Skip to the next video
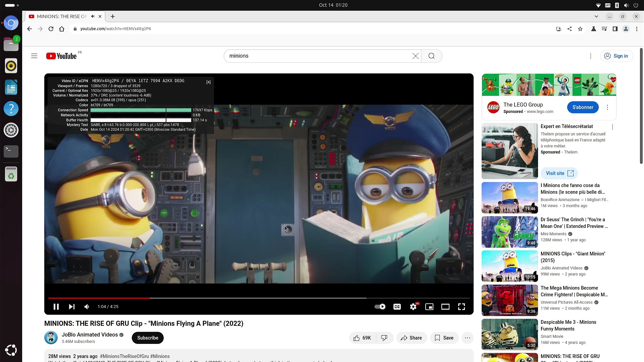This screenshot has width=644, height=362. 71,307
